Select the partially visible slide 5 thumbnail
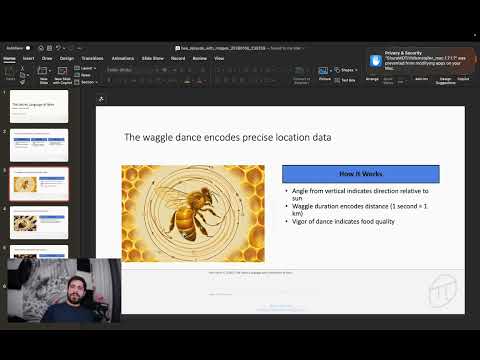 coord(39,252)
